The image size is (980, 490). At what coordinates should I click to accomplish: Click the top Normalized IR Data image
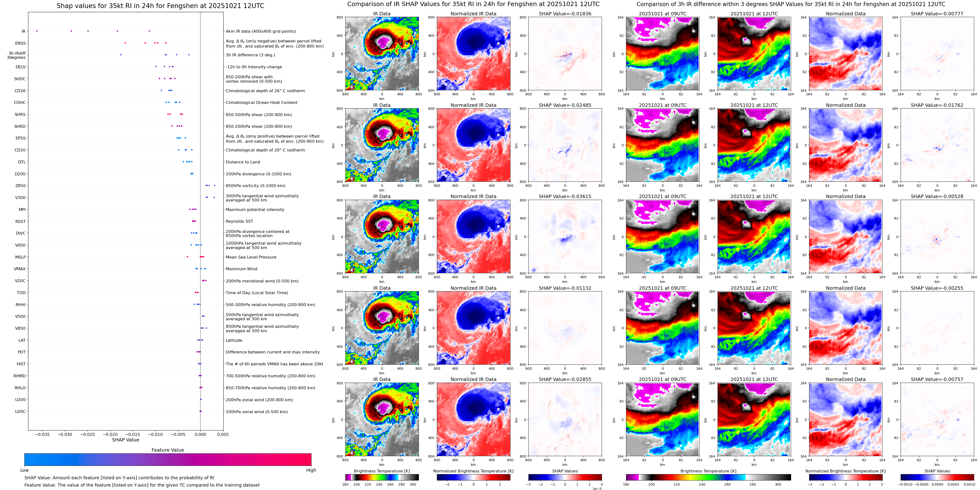pos(473,54)
